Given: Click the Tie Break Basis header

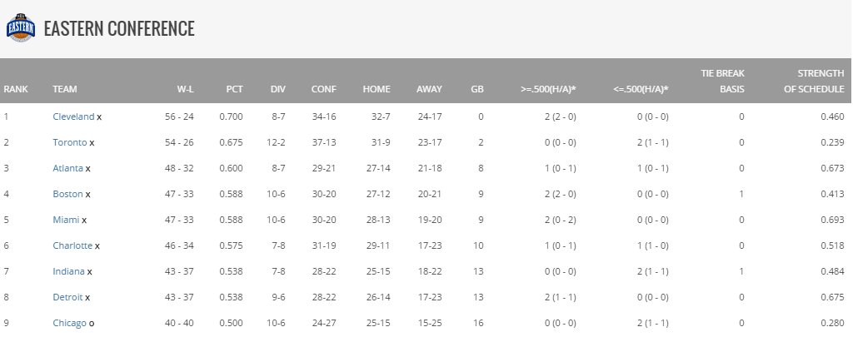Looking at the screenshot, I should 722,81.
